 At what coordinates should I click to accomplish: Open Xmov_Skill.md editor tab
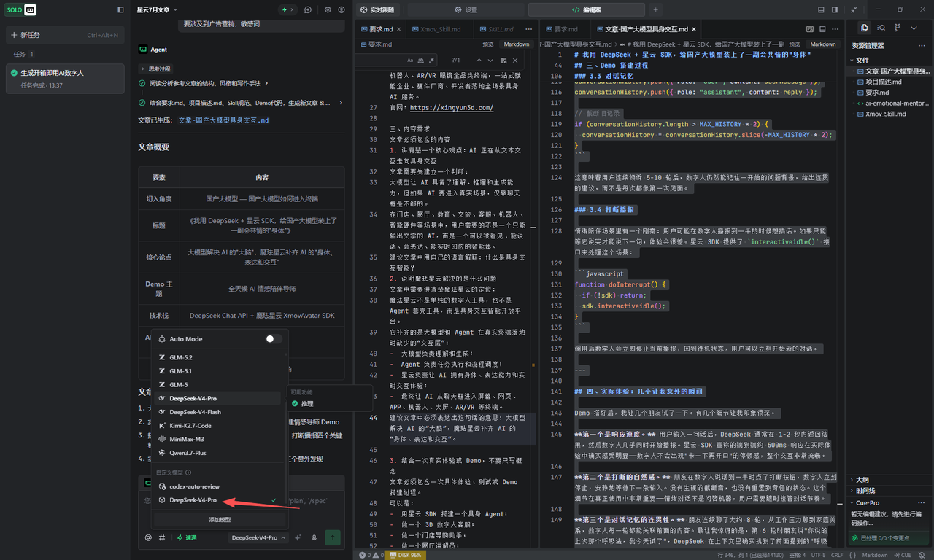pyautogui.click(x=440, y=29)
